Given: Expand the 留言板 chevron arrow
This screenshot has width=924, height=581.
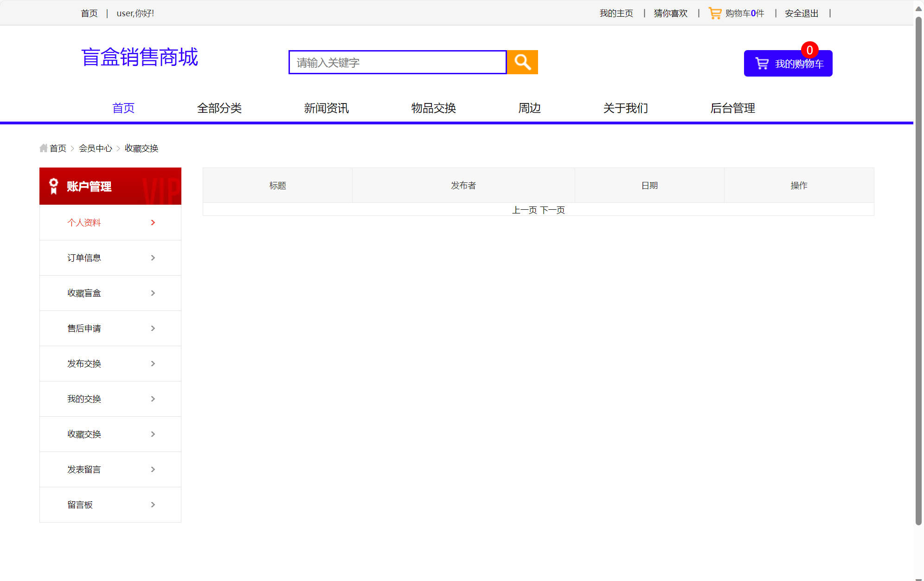Looking at the screenshot, I should 153,504.
